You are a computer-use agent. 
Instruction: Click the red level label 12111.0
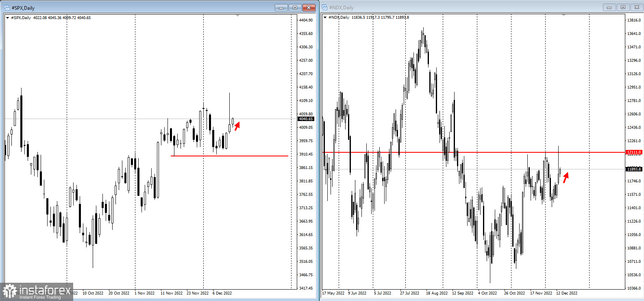coord(634,152)
